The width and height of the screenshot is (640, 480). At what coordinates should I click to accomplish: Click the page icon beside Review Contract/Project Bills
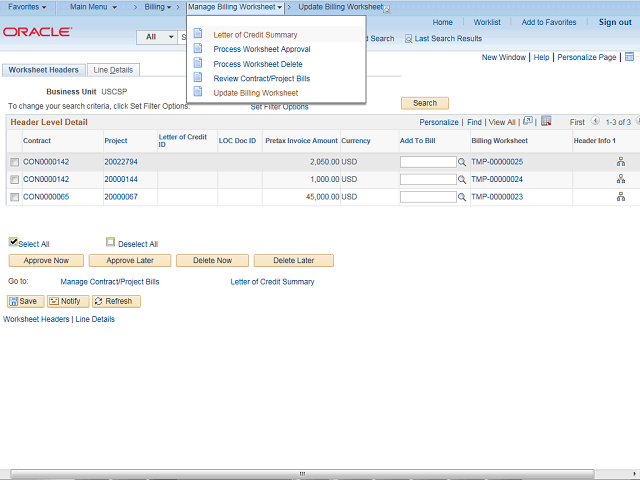point(198,77)
